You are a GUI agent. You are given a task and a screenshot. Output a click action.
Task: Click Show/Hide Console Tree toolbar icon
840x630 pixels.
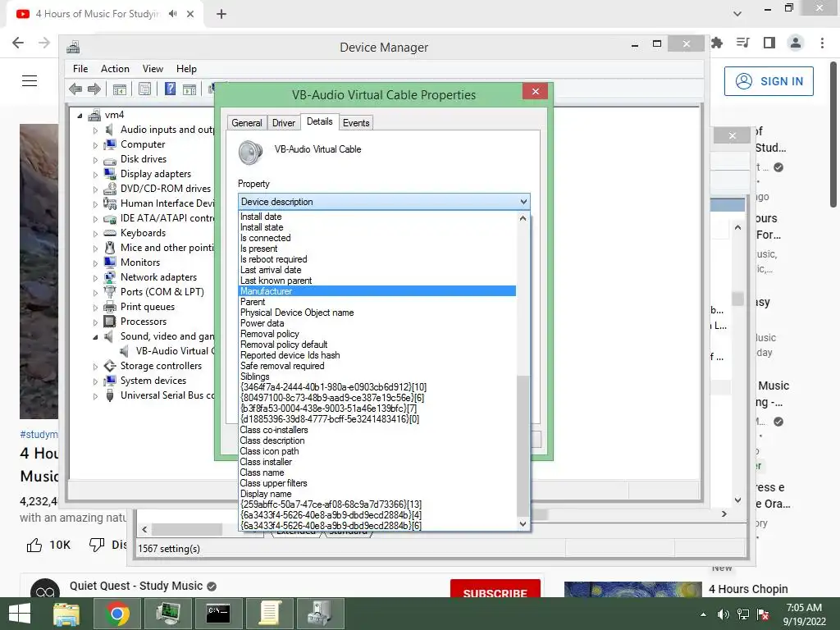[120, 89]
